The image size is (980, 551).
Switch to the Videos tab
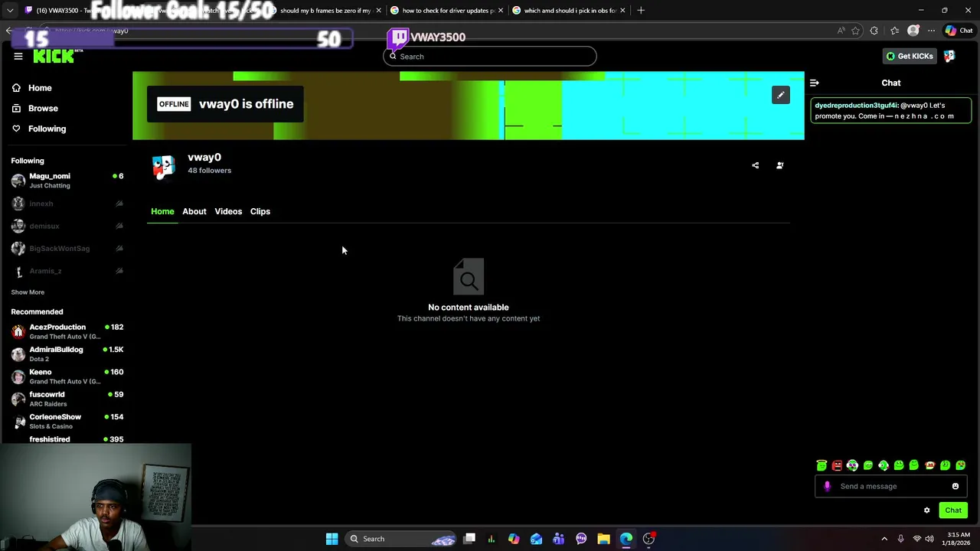[228, 211]
